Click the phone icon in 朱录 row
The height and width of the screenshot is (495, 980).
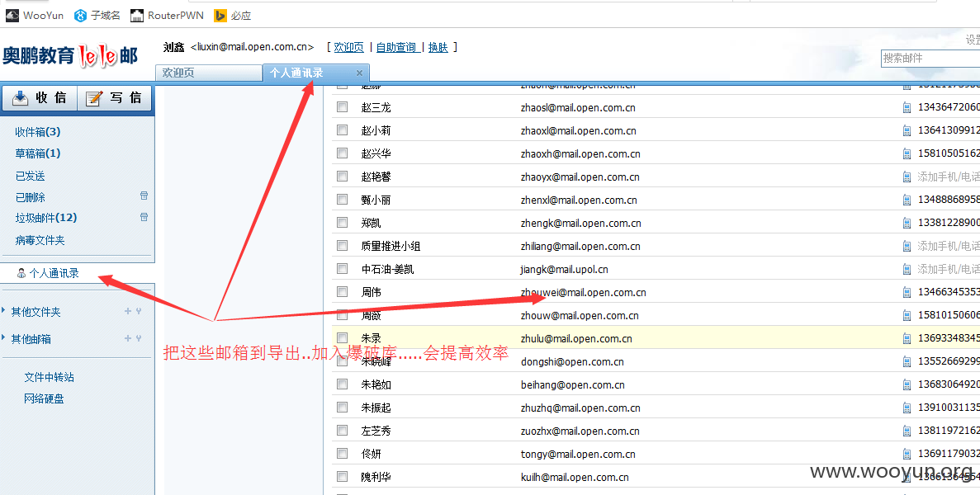pyautogui.click(x=907, y=338)
